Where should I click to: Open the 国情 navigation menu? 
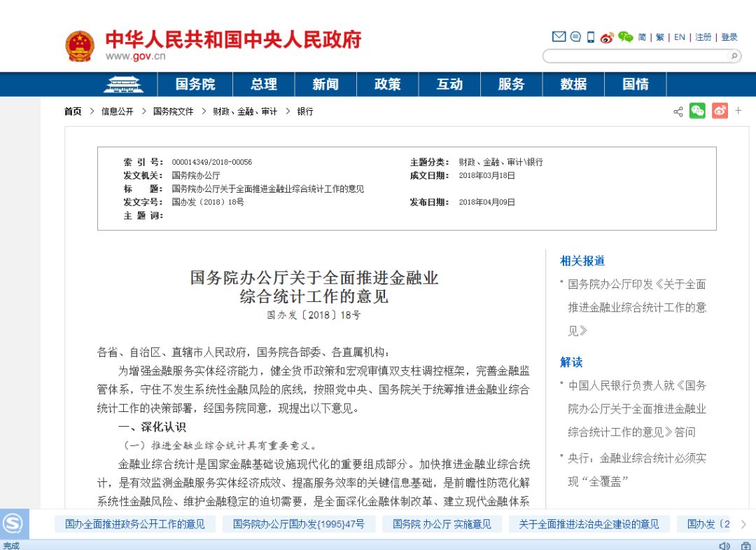(x=636, y=85)
